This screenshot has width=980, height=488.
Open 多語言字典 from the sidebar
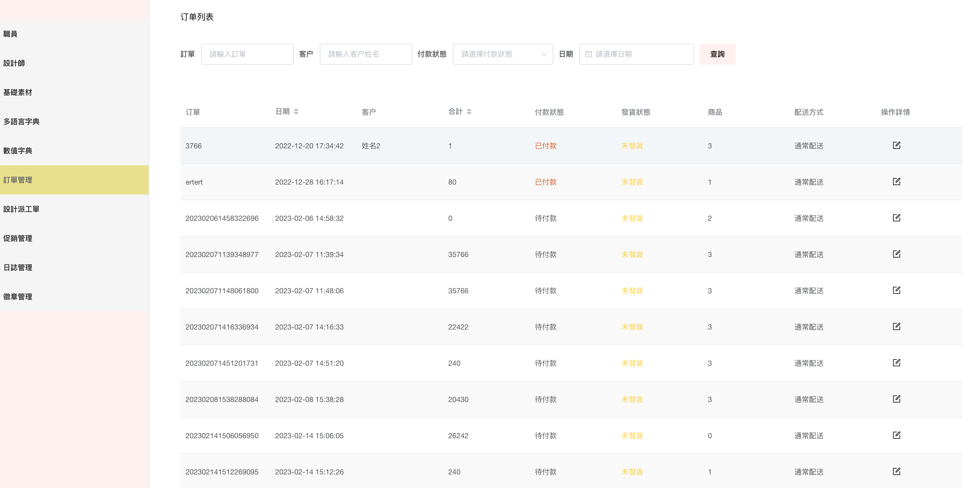pyautogui.click(x=21, y=121)
